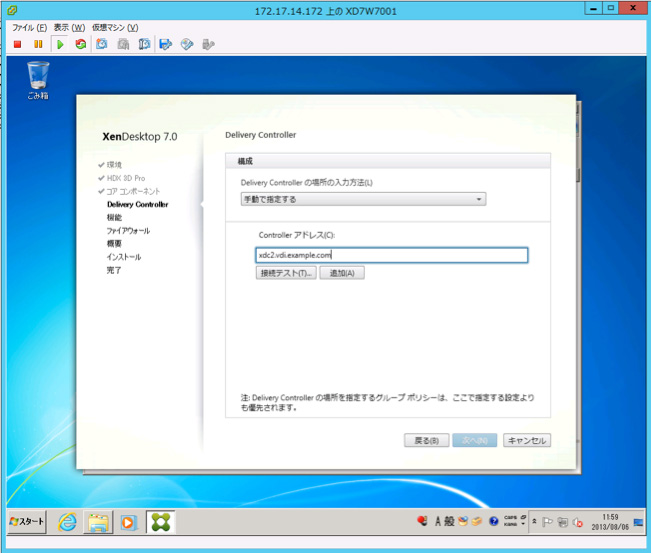
Task: Select the HDX 3D Pro step
Action: (x=126, y=178)
